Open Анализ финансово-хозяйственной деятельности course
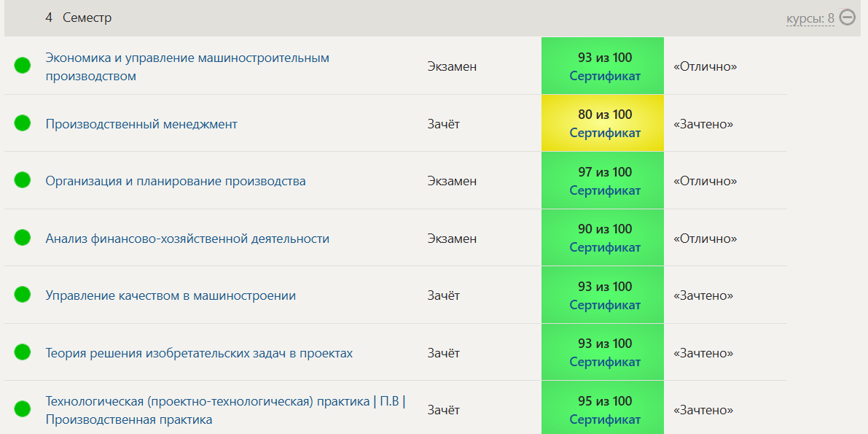The height and width of the screenshot is (434, 868). tap(187, 239)
